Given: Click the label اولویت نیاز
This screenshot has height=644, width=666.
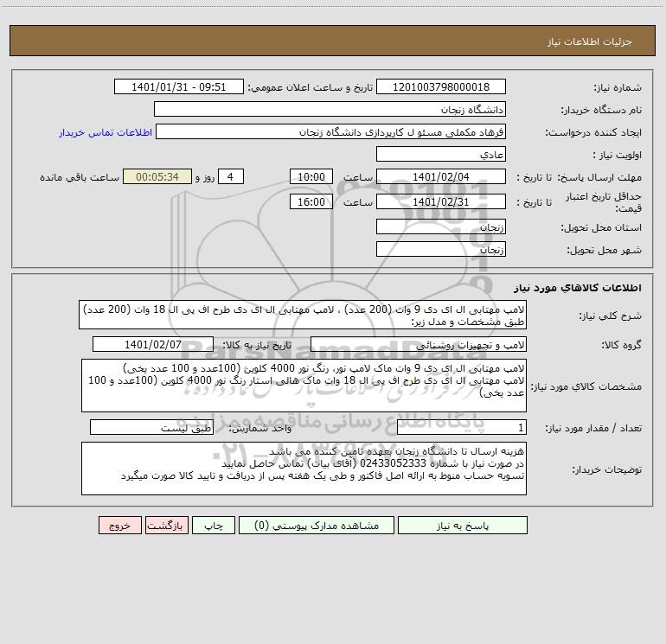Looking at the screenshot, I should (618, 155).
